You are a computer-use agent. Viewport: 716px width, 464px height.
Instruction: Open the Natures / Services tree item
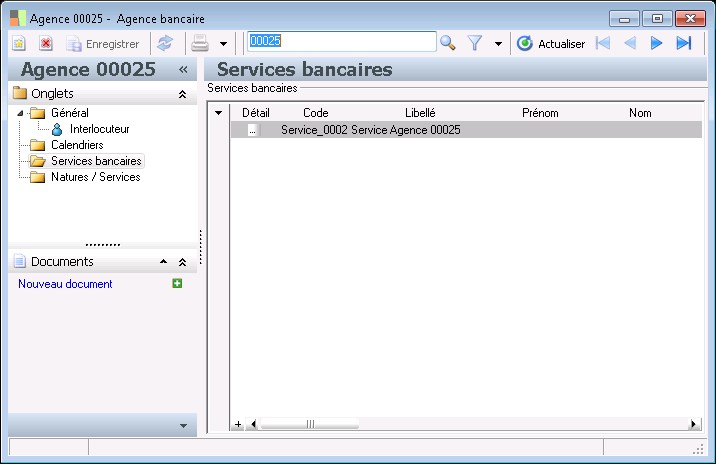click(x=95, y=177)
